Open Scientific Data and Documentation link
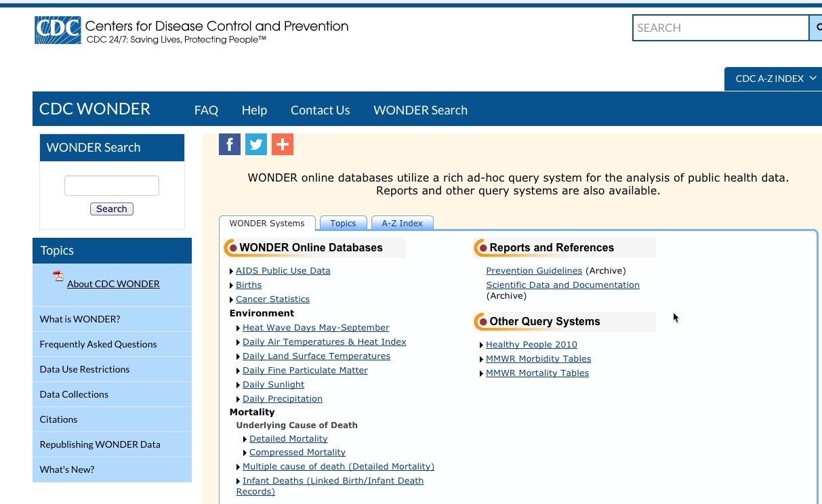This screenshot has height=504, width=822. [562, 285]
